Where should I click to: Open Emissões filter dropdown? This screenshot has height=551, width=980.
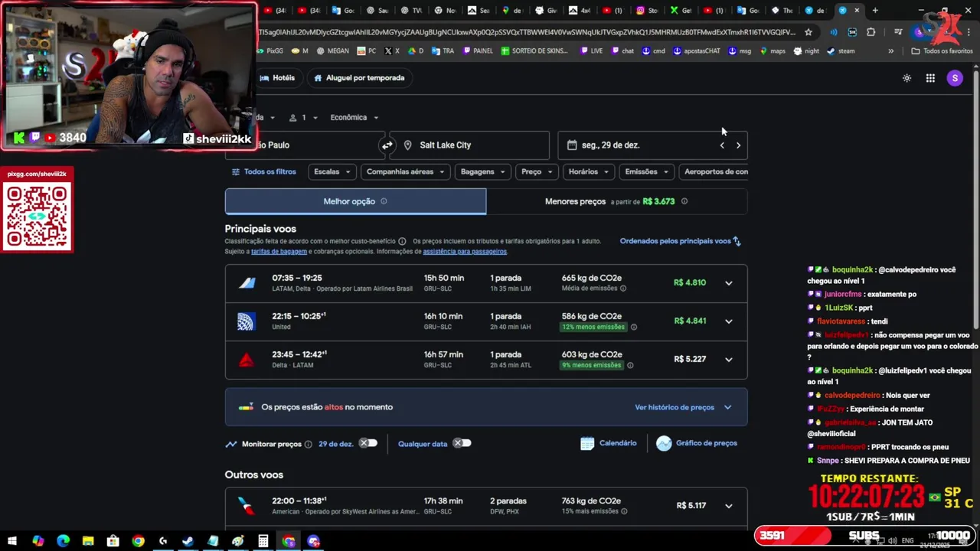pyautogui.click(x=647, y=171)
